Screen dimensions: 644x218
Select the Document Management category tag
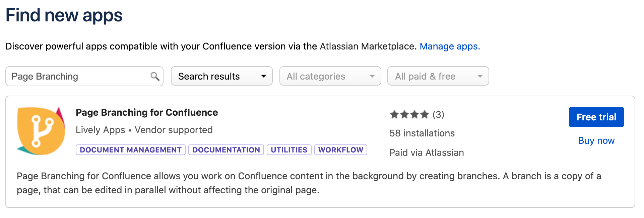pyautogui.click(x=131, y=150)
